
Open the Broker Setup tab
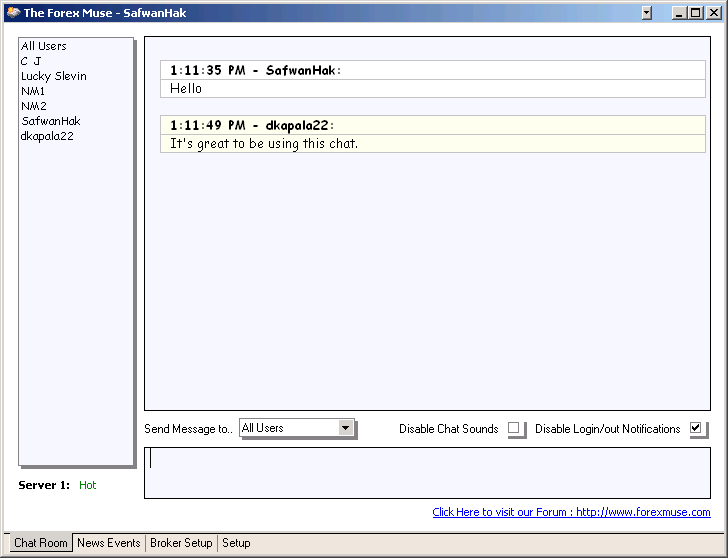tap(181, 543)
